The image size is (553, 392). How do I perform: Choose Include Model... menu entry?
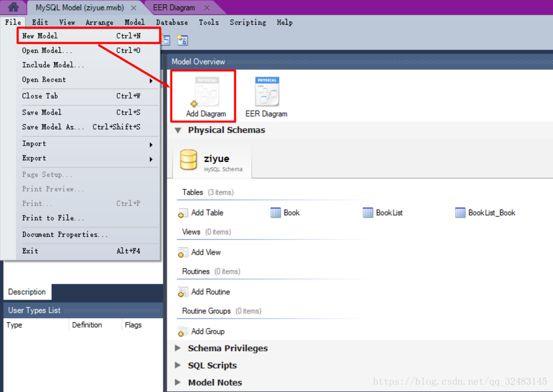coord(88,65)
